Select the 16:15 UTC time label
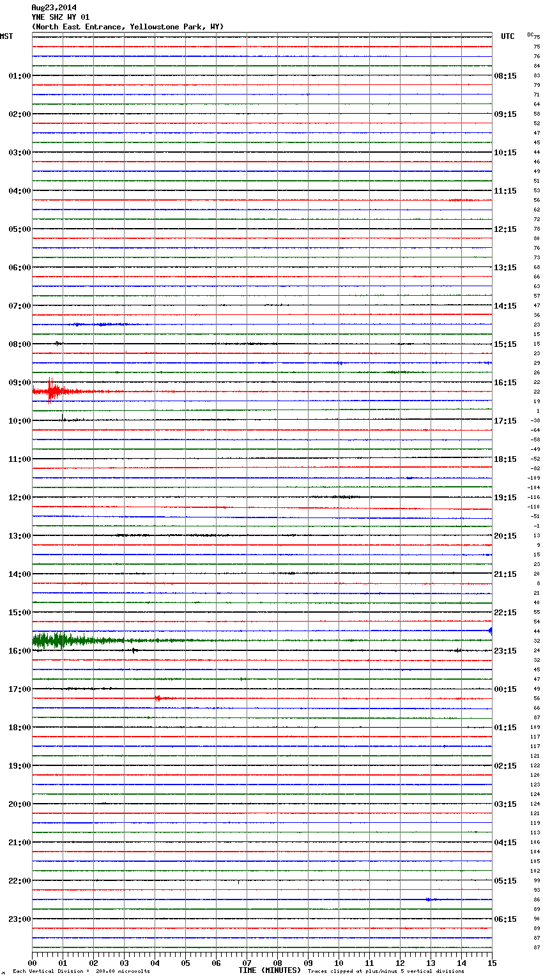 pyautogui.click(x=505, y=383)
